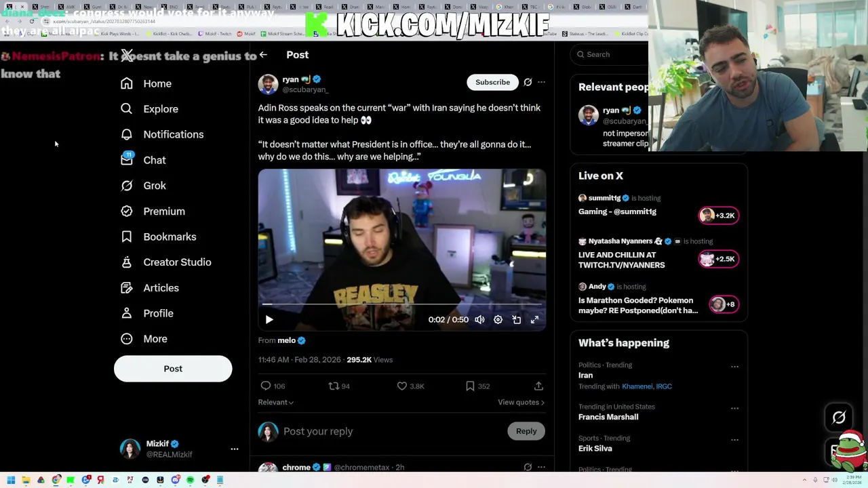Click the 295.2K Views count
Image resolution: width=868 pixels, height=488 pixels.
click(x=370, y=360)
